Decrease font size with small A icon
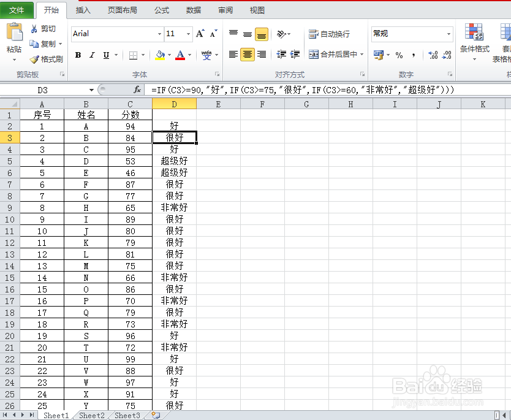 pos(213,33)
